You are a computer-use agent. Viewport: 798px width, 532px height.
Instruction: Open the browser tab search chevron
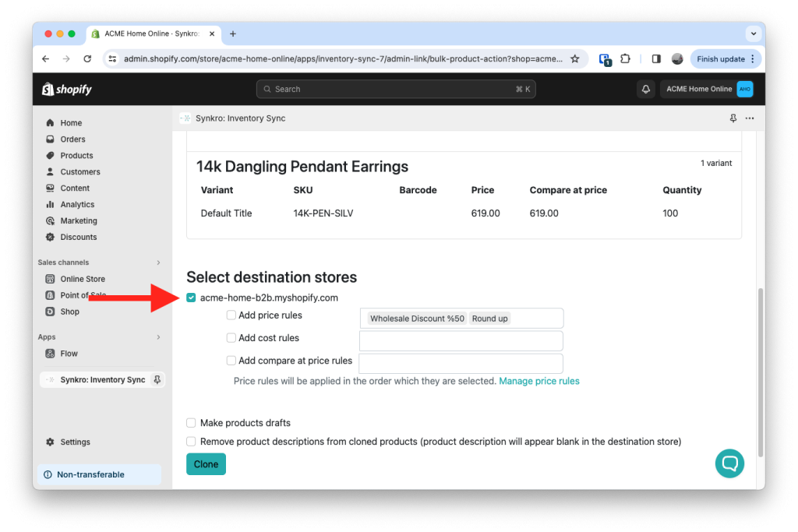click(753, 33)
